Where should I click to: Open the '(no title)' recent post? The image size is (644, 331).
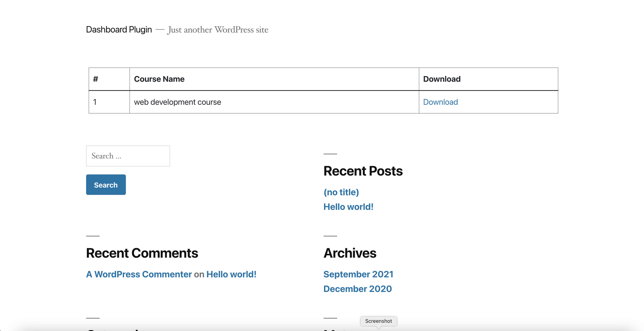click(341, 192)
